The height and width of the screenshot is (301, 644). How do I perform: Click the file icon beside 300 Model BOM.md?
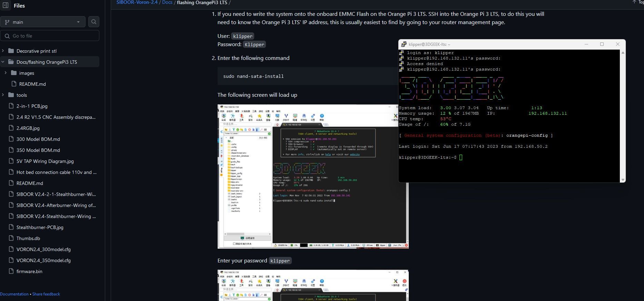pyautogui.click(x=11, y=139)
